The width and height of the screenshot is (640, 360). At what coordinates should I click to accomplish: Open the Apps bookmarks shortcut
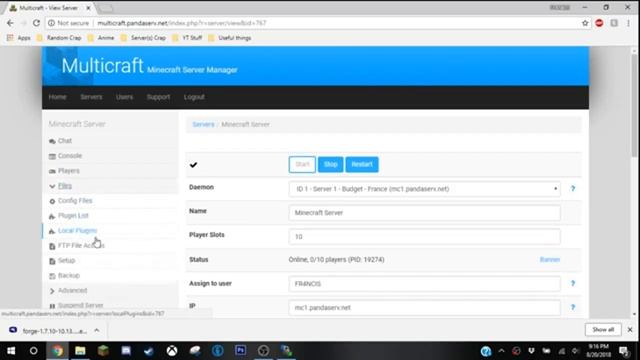tap(19, 38)
